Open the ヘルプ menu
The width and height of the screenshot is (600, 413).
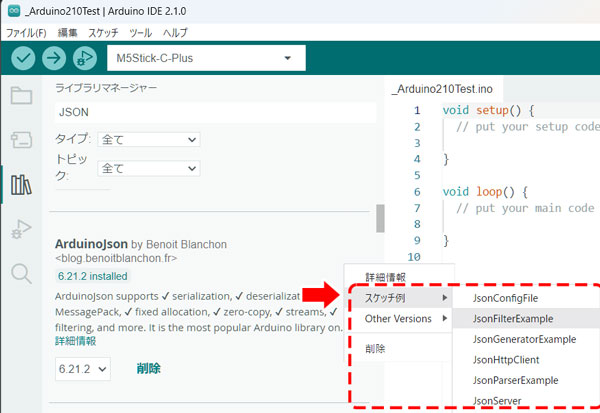pos(175,33)
